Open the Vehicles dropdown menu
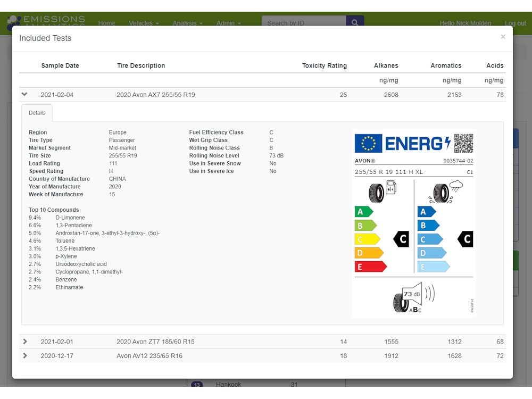 144,23
